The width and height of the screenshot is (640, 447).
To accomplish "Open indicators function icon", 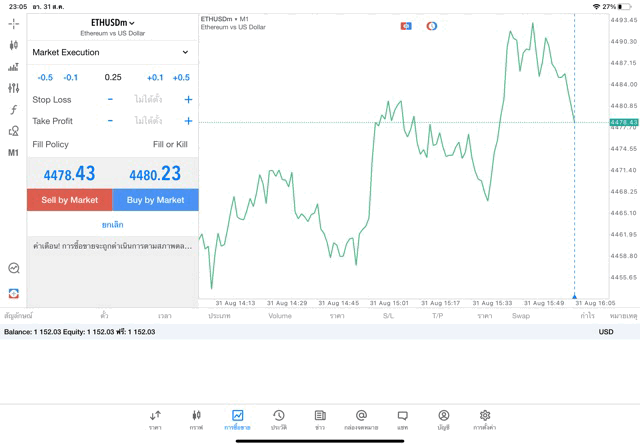I will pos(13,110).
